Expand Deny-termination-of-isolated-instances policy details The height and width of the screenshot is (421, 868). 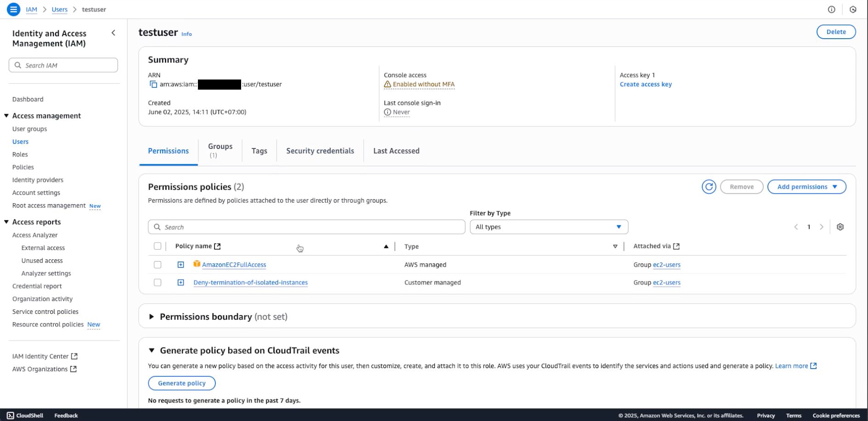(x=180, y=283)
